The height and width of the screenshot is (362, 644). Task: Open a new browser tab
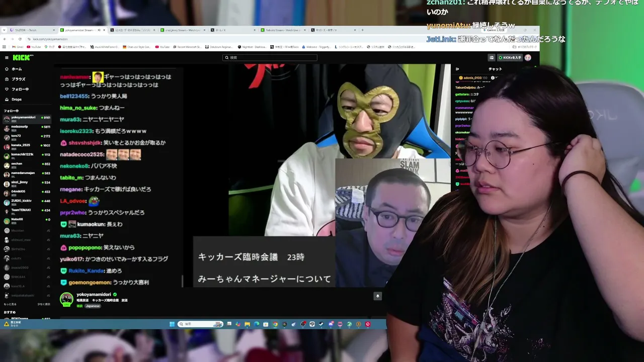pos(362,30)
